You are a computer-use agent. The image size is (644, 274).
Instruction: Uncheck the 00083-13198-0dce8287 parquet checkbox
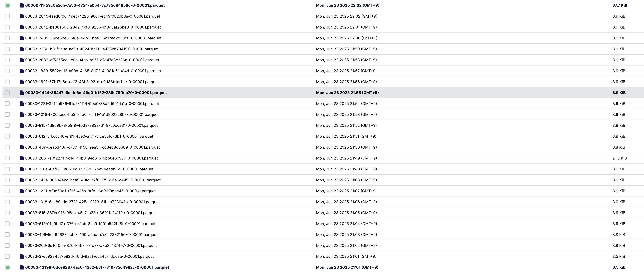(x=8, y=267)
